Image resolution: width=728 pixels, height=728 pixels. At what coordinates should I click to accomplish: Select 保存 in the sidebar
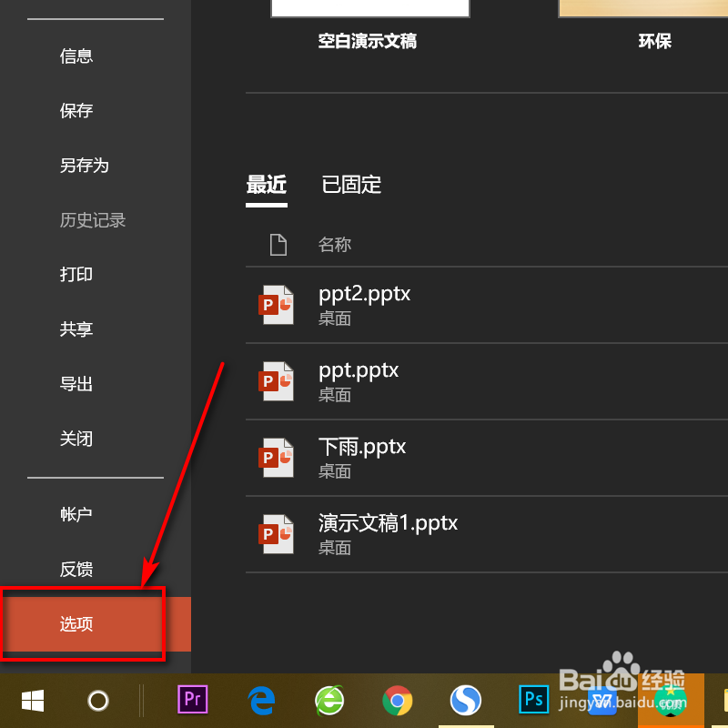tap(76, 110)
